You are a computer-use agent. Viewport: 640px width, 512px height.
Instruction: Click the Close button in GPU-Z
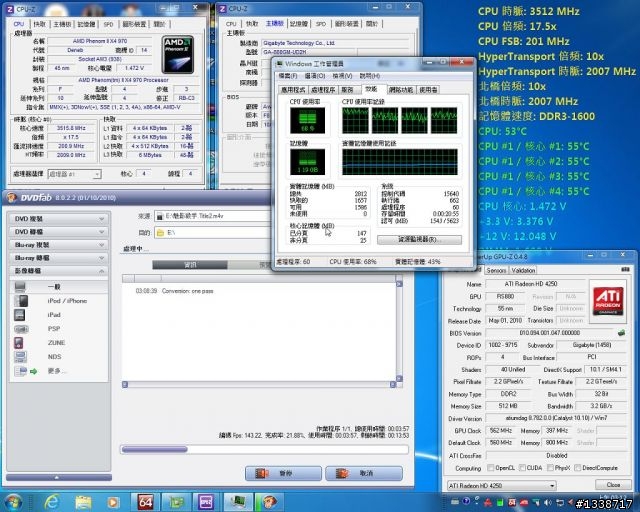613,485
